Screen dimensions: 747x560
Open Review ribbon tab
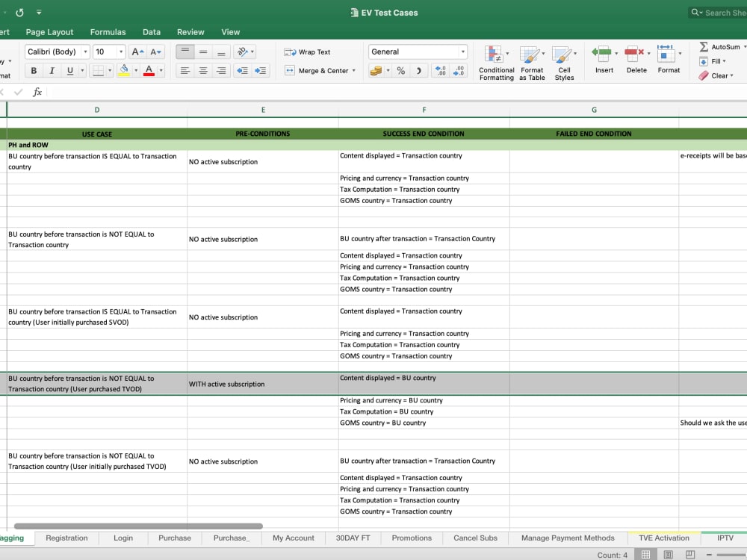click(x=190, y=32)
